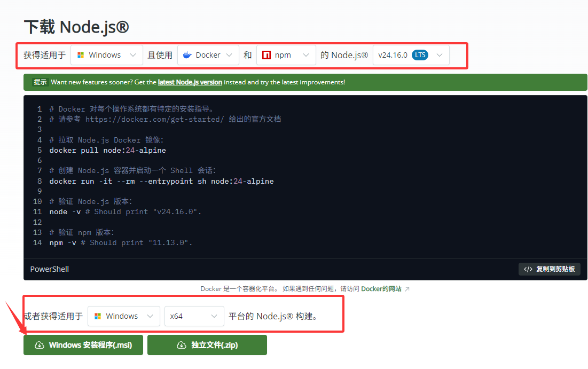Viewport: 588px width, 369px height.
Task: Click the 下载 Node.js® heading
Action: tap(76, 27)
